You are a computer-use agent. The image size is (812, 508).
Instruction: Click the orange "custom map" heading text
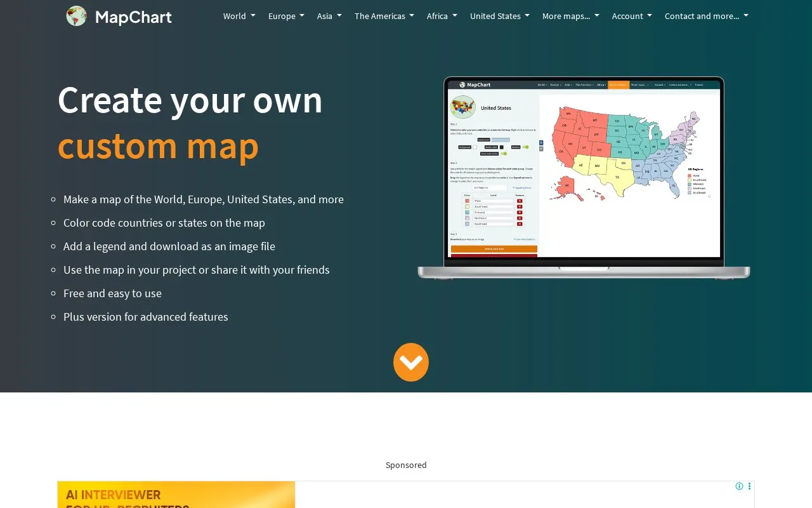[x=158, y=146]
